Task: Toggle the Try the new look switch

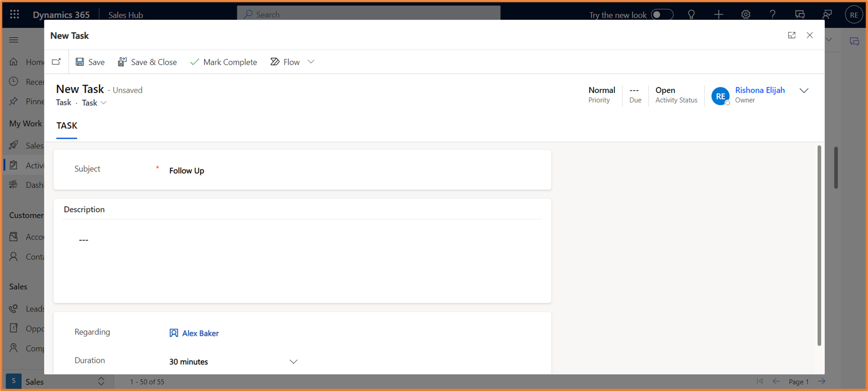Action: click(x=662, y=14)
